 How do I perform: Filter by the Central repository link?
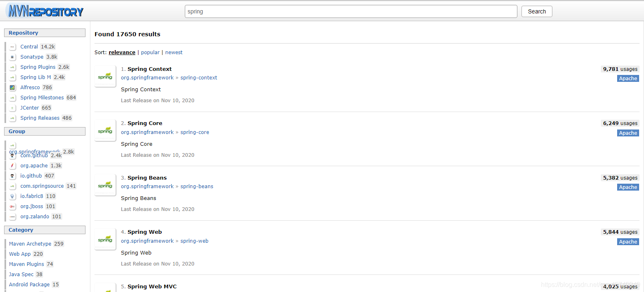coord(29,47)
